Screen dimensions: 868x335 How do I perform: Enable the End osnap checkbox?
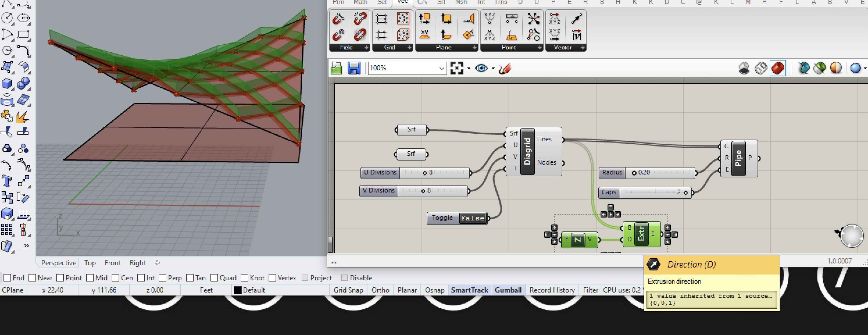click(7, 278)
